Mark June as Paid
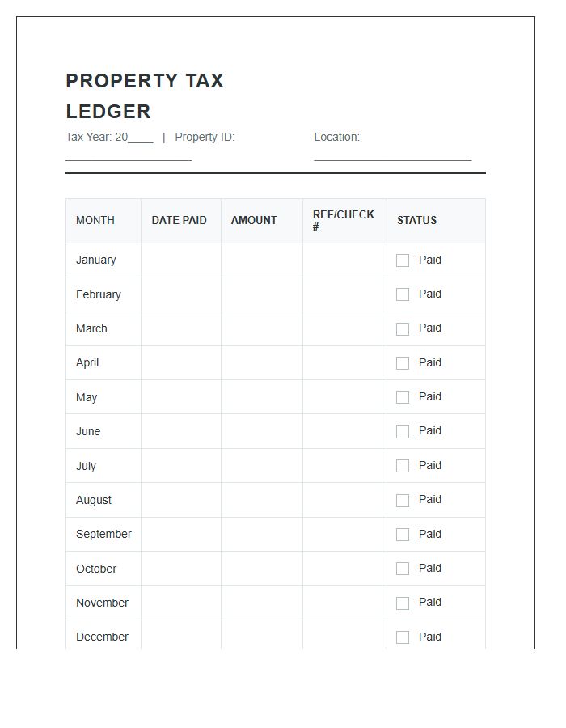The image size is (566, 728). point(403,432)
